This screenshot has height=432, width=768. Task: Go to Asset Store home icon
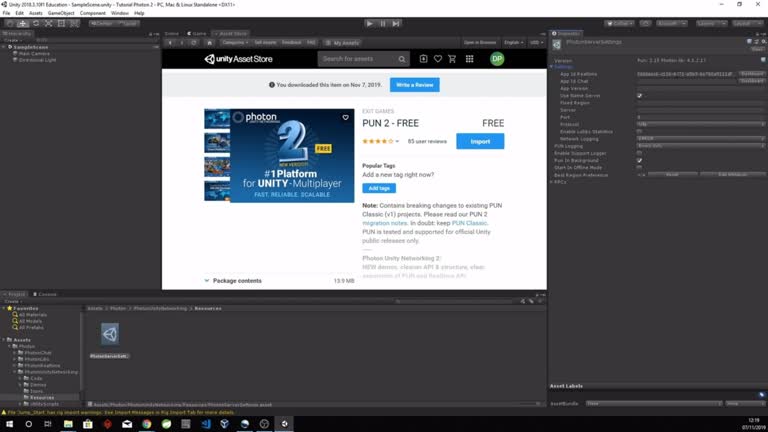(209, 43)
